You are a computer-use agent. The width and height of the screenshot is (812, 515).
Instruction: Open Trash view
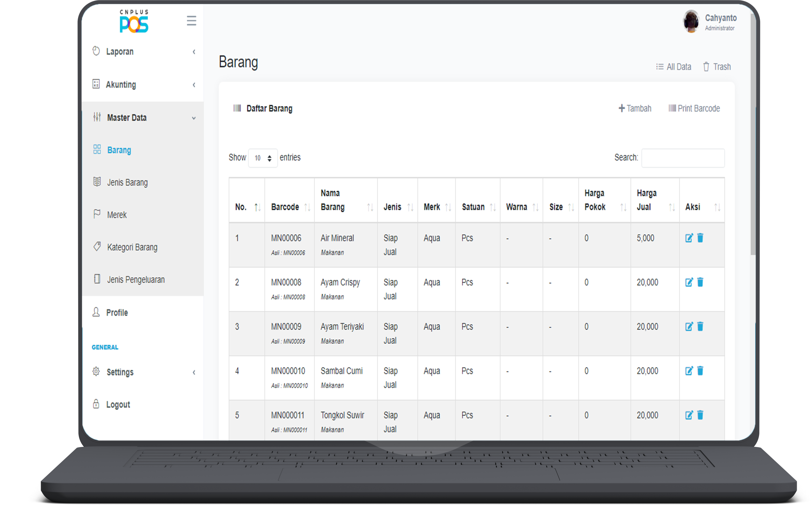717,67
